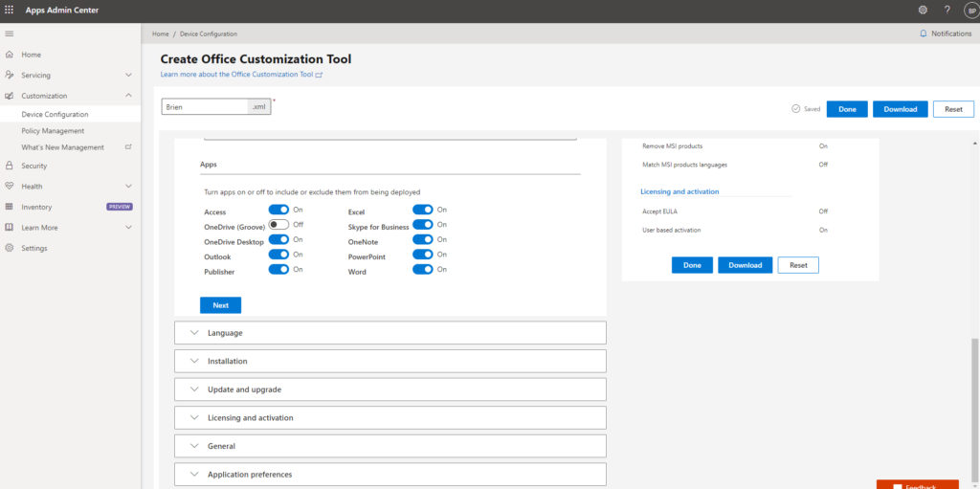Turn off the OneNote switch

pos(422,239)
